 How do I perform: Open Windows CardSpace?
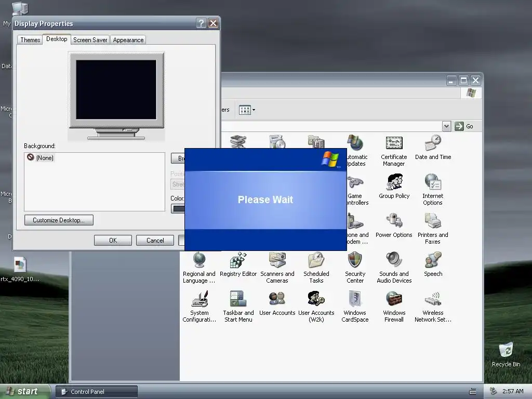[355, 307]
